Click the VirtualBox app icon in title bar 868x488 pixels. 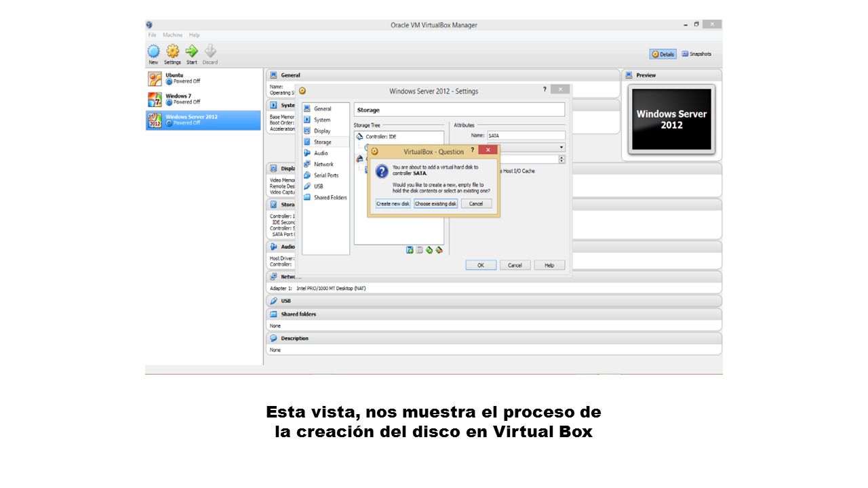click(x=149, y=25)
